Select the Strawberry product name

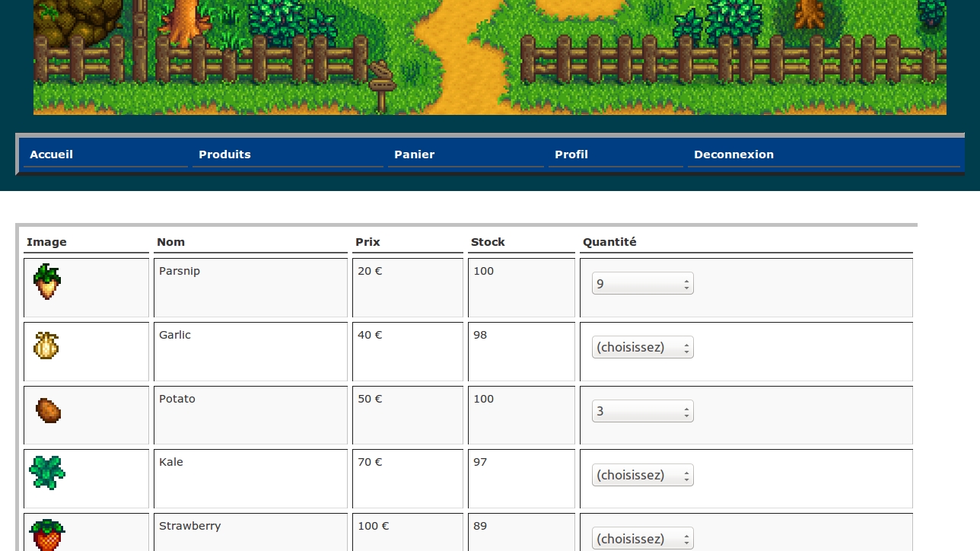coord(190,526)
